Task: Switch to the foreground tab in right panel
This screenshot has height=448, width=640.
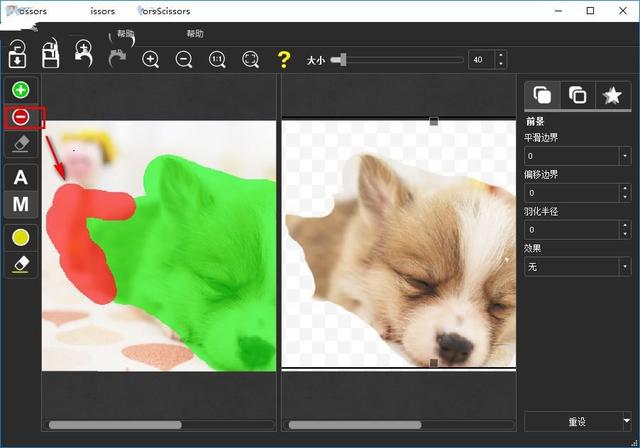Action: [542, 95]
